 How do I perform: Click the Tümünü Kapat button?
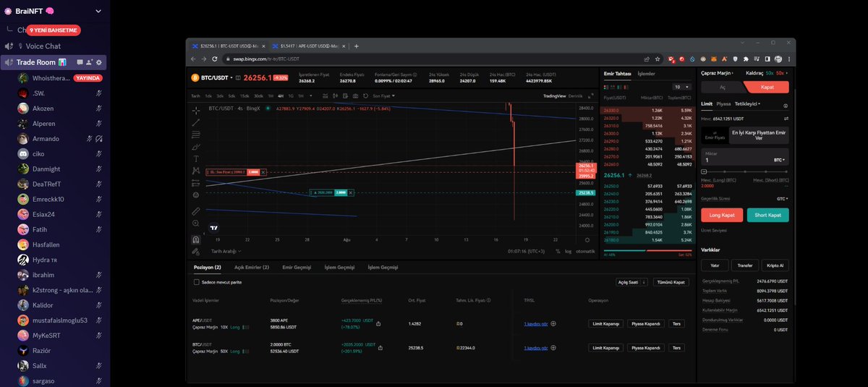click(x=671, y=282)
